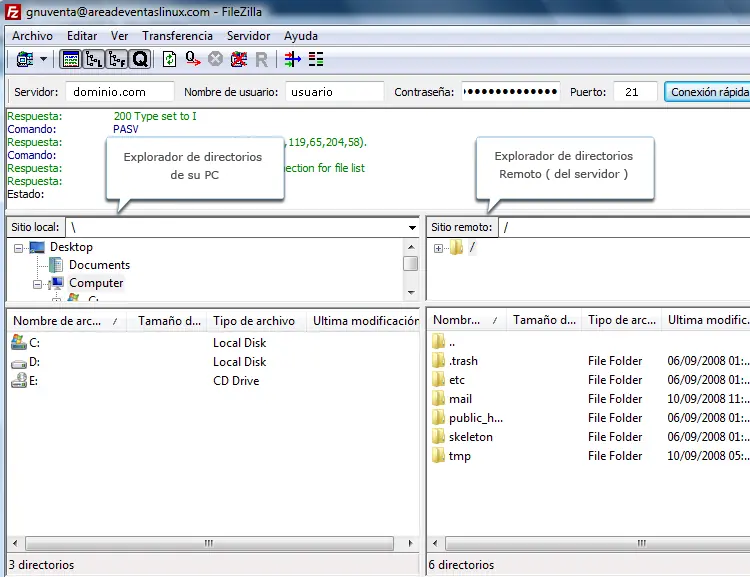Image resolution: width=750 pixels, height=577 pixels.
Task: Toggle local directory tree view
Action: [94, 59]
